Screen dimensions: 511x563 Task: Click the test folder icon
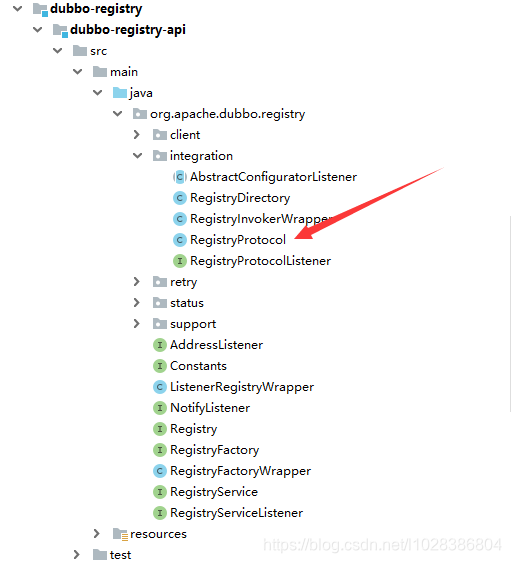tap(100, 554)
